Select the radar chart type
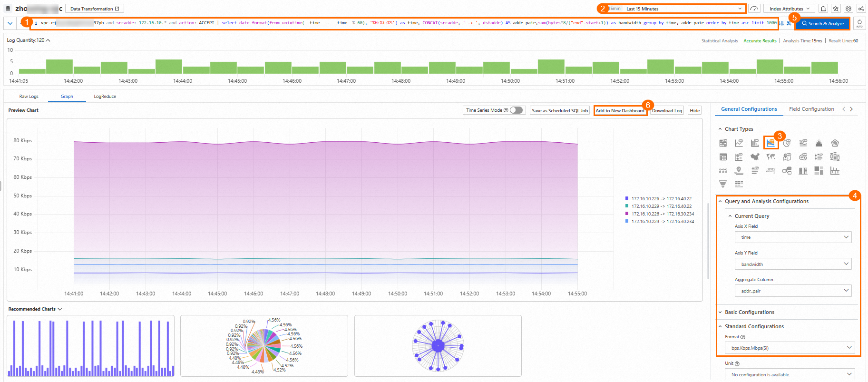 pyautogui.click(x=835, y=143)
